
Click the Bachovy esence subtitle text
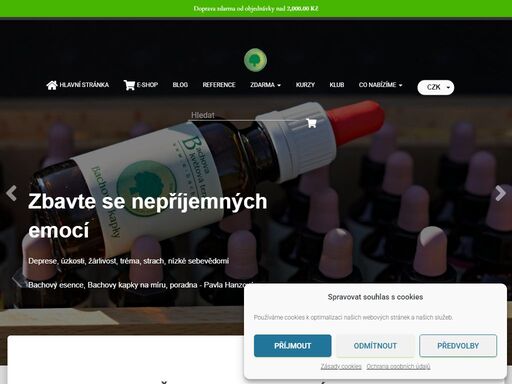tap(140, 285)
